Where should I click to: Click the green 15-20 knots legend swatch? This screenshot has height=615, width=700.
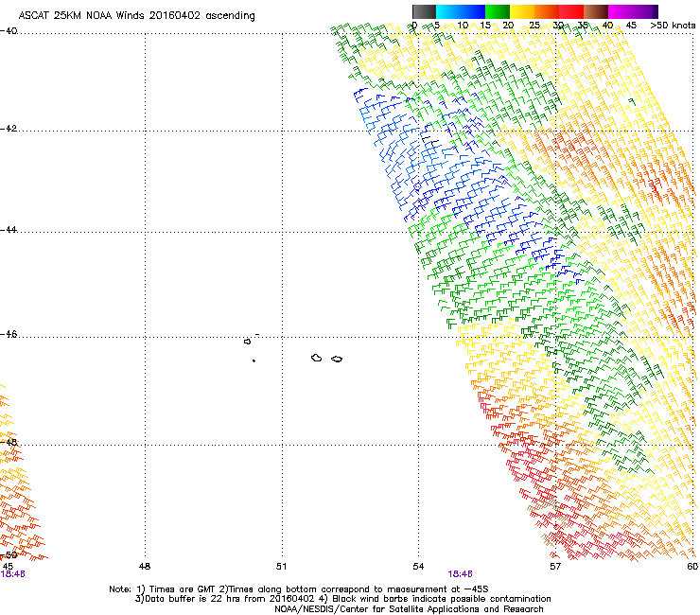[498, 11]
